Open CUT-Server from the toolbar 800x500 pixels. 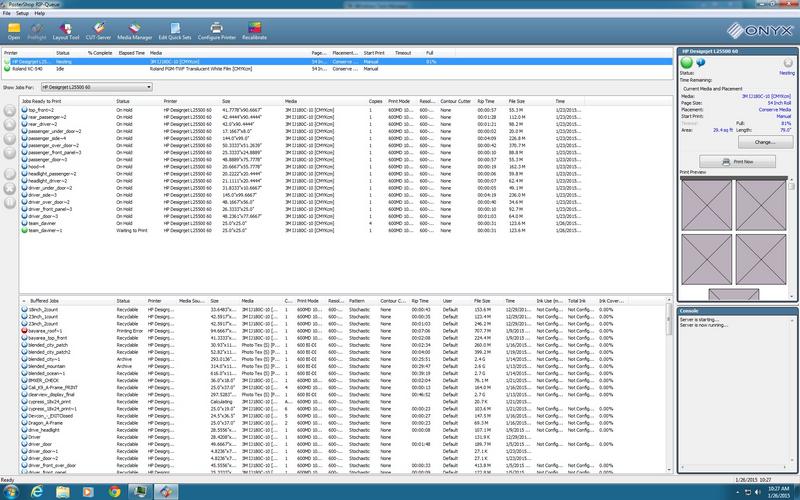(98, 31)
